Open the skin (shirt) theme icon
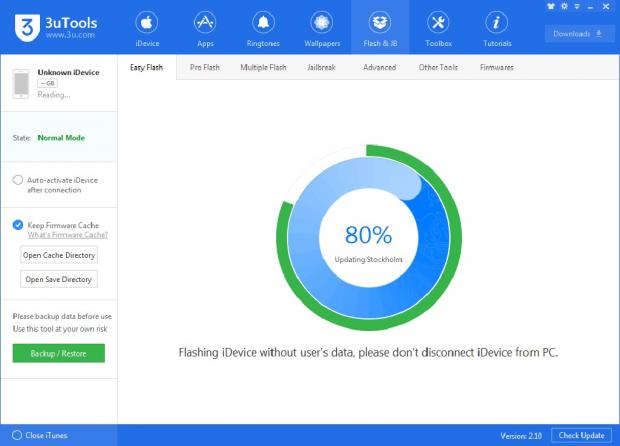The height and width of the screenshot is (446, 620). tap(550, 6)
